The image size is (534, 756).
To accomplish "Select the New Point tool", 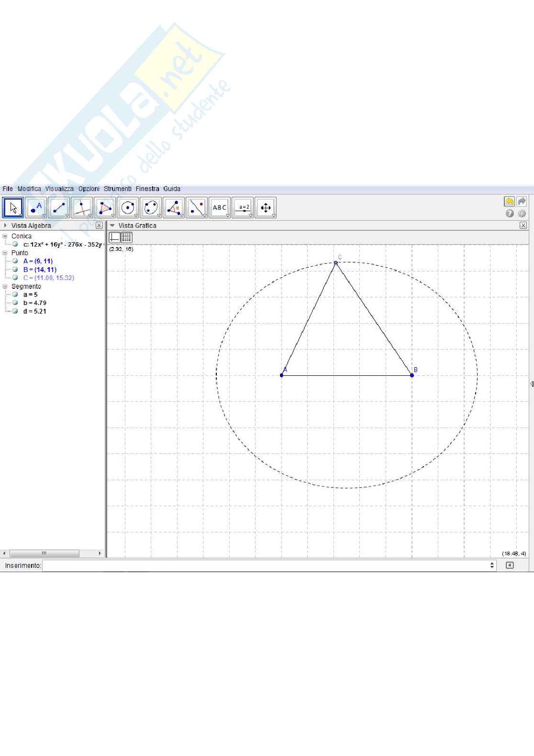I will (36, 208).
